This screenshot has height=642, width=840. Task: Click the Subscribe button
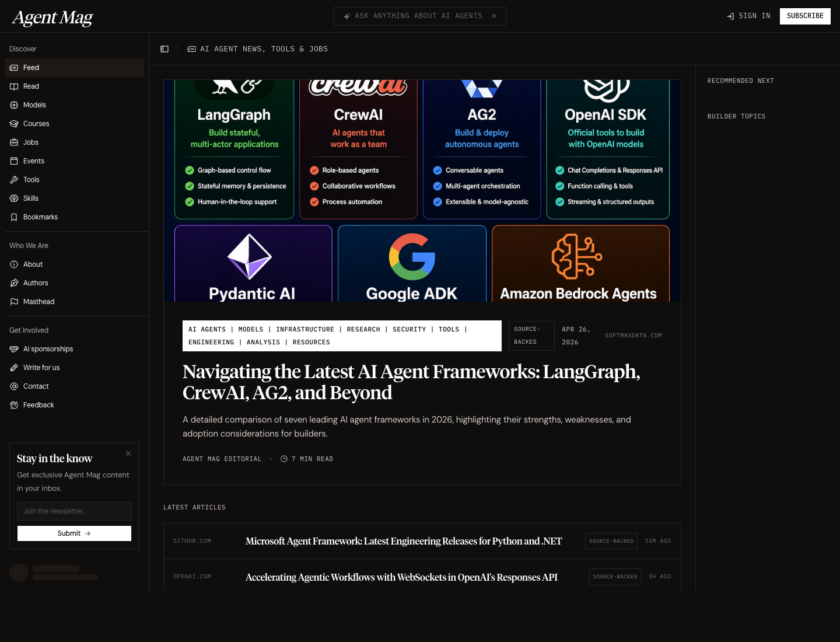(805, 16)
